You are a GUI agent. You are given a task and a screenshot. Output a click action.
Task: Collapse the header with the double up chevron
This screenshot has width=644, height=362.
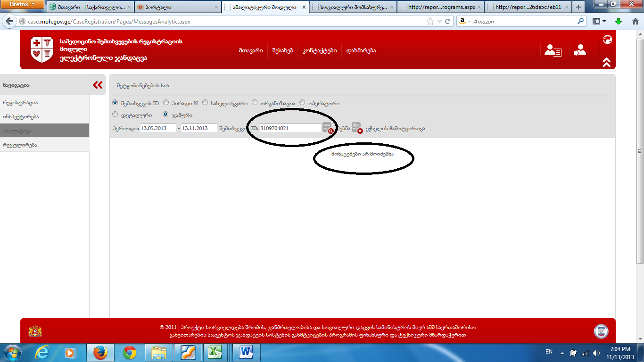pos(607,62)
